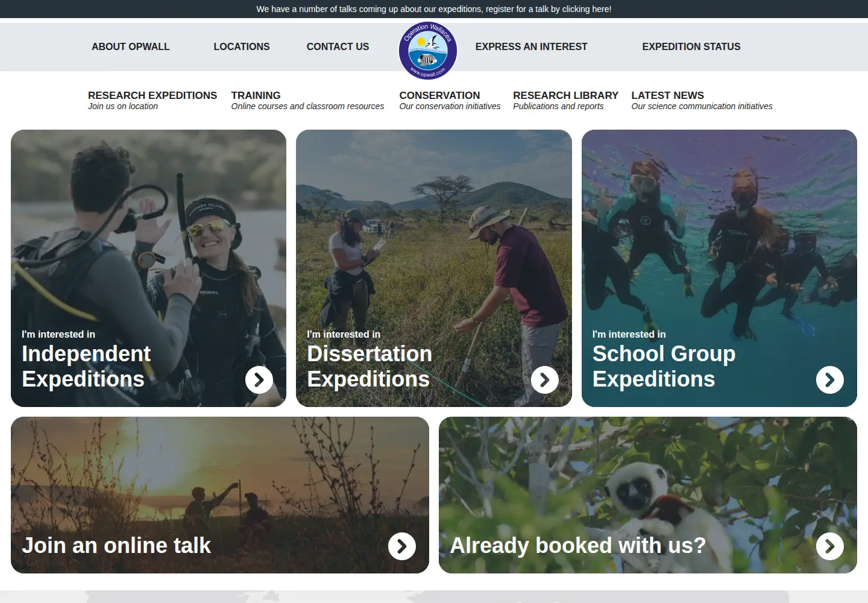
Task: Click the talks registration announcement banner
Action: (x=434, y=9)
